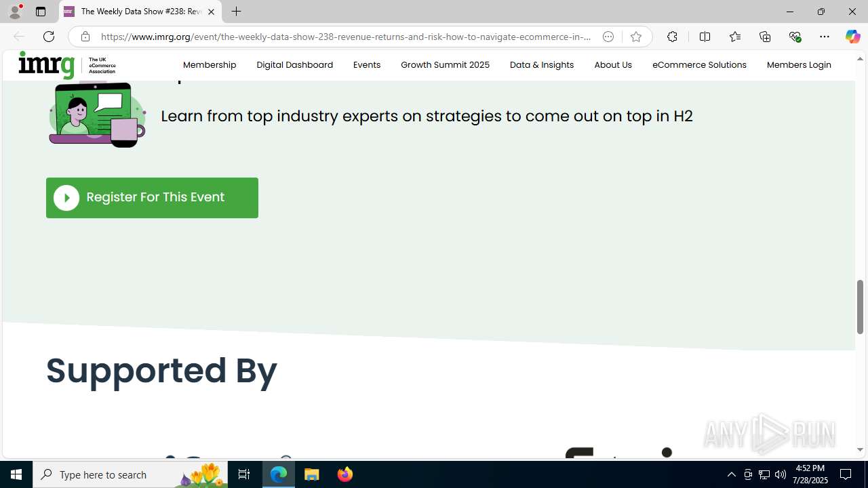Click the browser Back arrow
The width and height of the screenshot is (868, 488).
18,37
